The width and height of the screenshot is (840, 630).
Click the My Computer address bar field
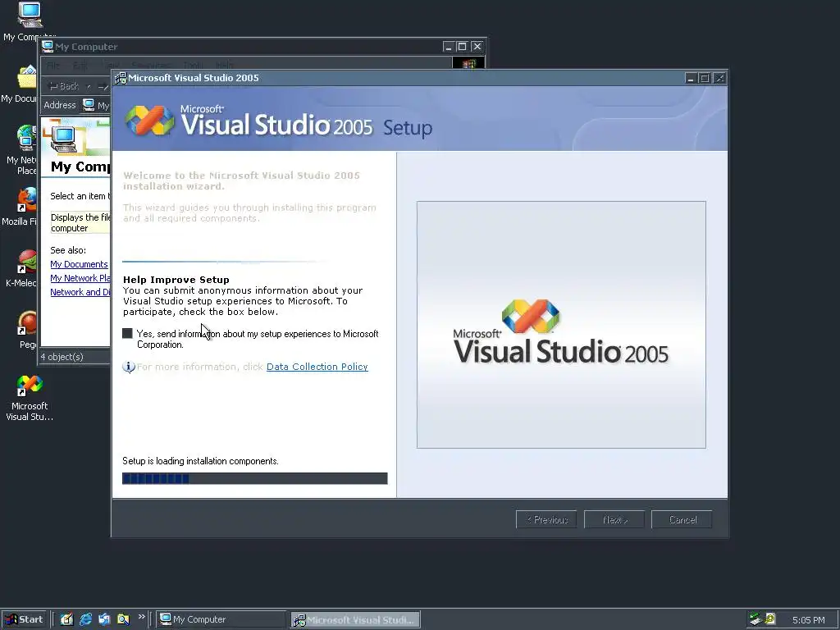click(x=96, y=106)
